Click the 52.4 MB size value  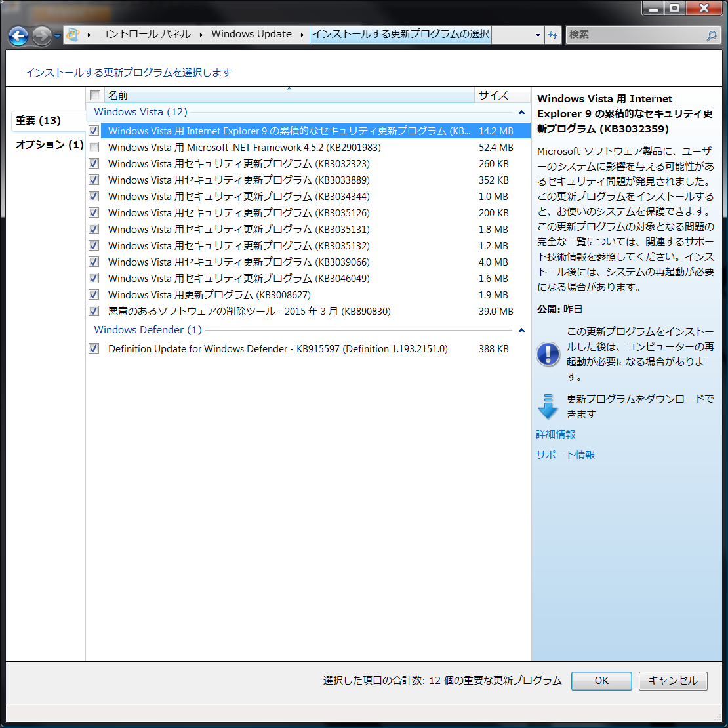[x=496, y=148]
